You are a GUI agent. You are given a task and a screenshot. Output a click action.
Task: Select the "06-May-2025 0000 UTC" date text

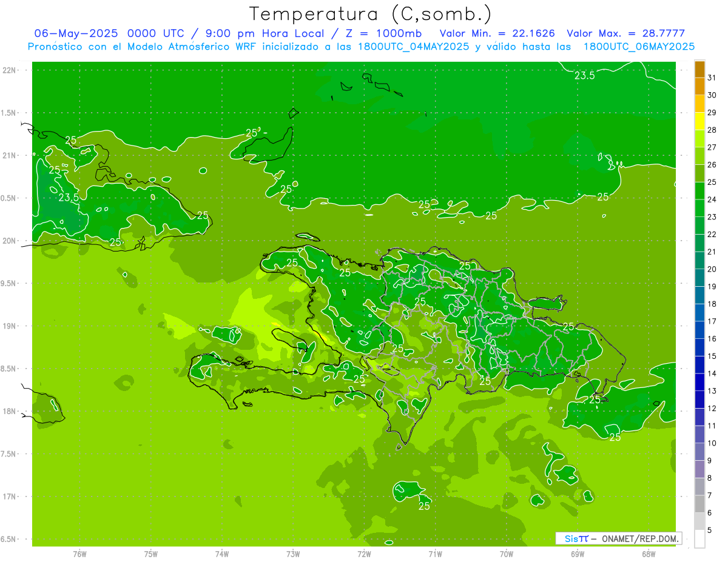tap(109, 33)
